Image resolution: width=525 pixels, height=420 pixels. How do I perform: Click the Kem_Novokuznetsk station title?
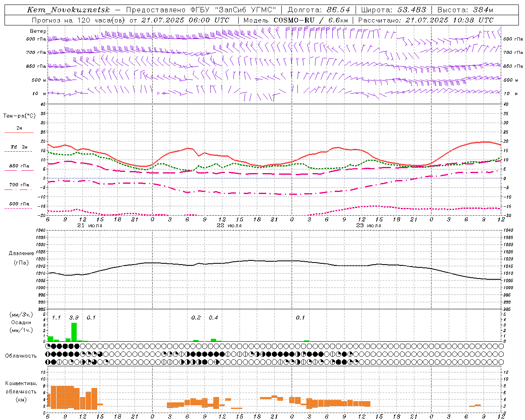pyautogui.click(x=68, y=10)
